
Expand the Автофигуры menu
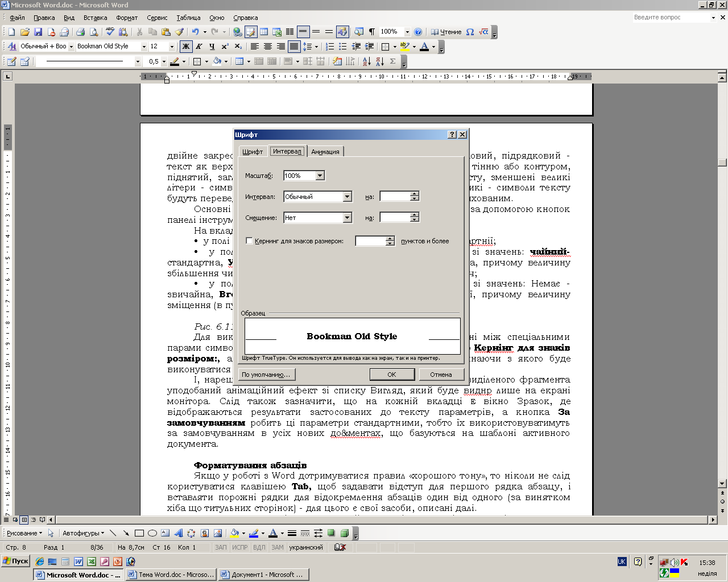coord(83,533)
